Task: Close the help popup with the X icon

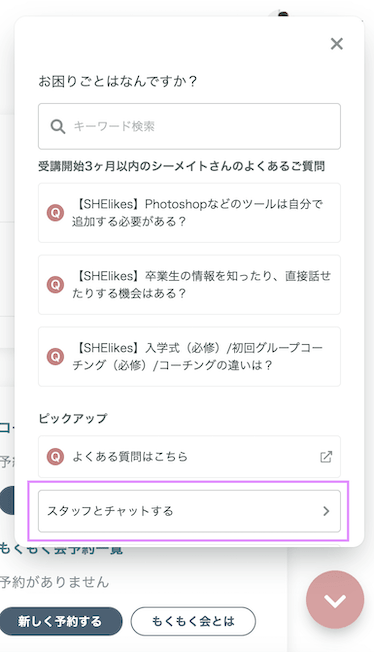Action: click(337, 44)
